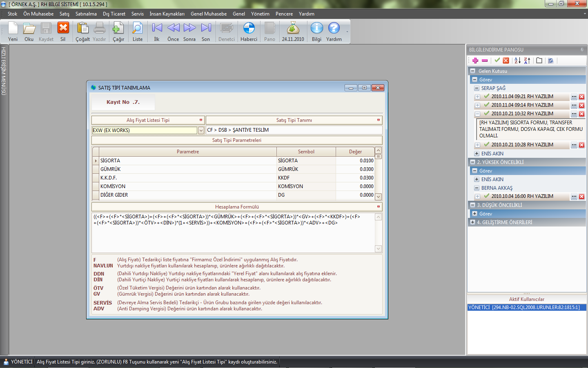The width and height of the screenshot is (588, 368).
Task: Click the Sil delete icon in toolbar
Action: point(63,29)
